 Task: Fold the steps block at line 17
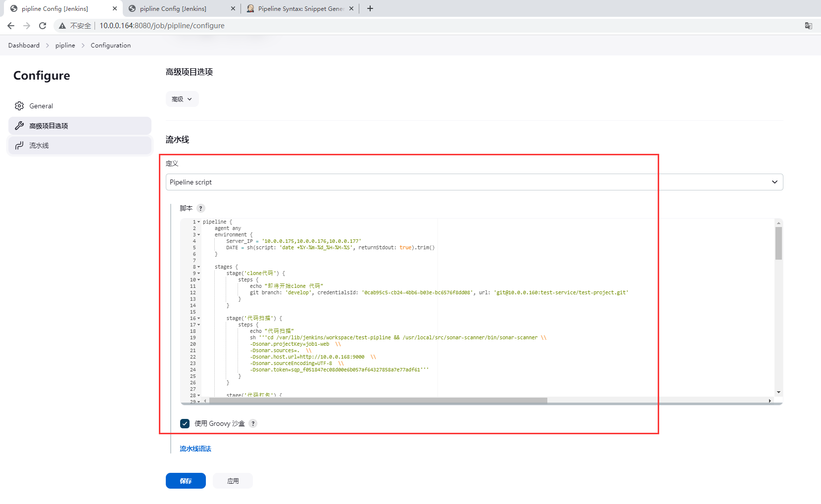click(199, 325)
